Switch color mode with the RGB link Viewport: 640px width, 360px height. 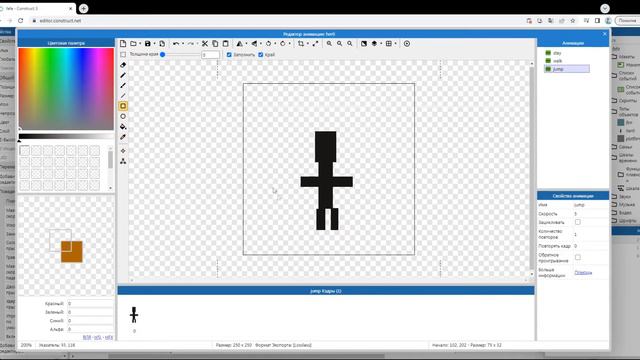(x=87, y=337)
